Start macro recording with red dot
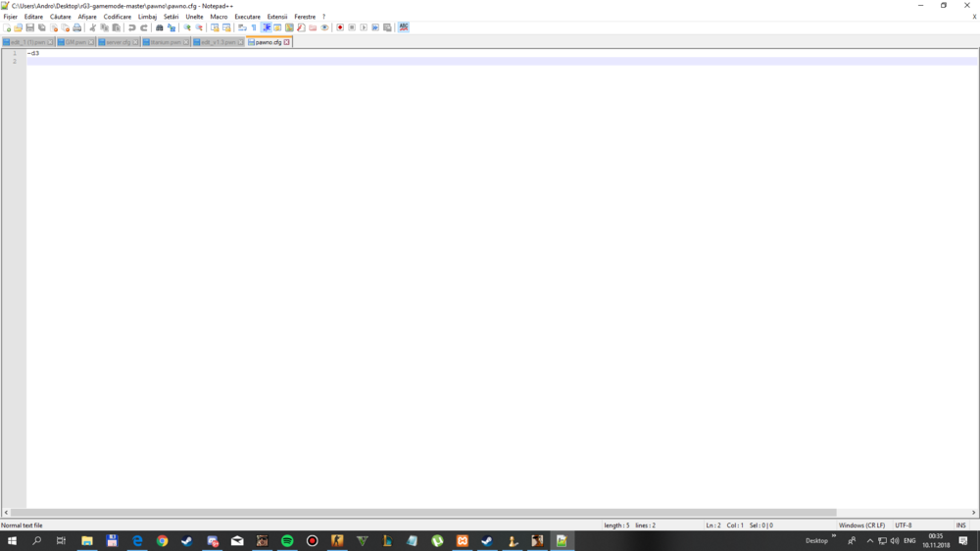980x551 pixels. [340, 27]
